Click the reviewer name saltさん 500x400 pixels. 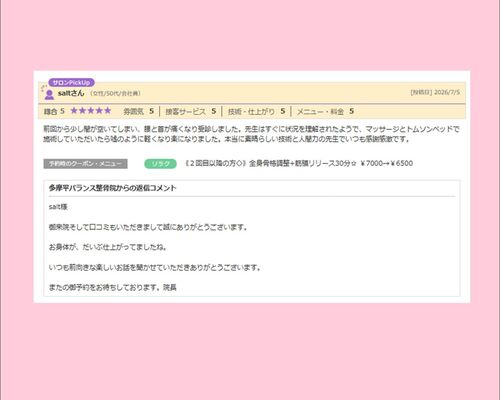point(71,93)
